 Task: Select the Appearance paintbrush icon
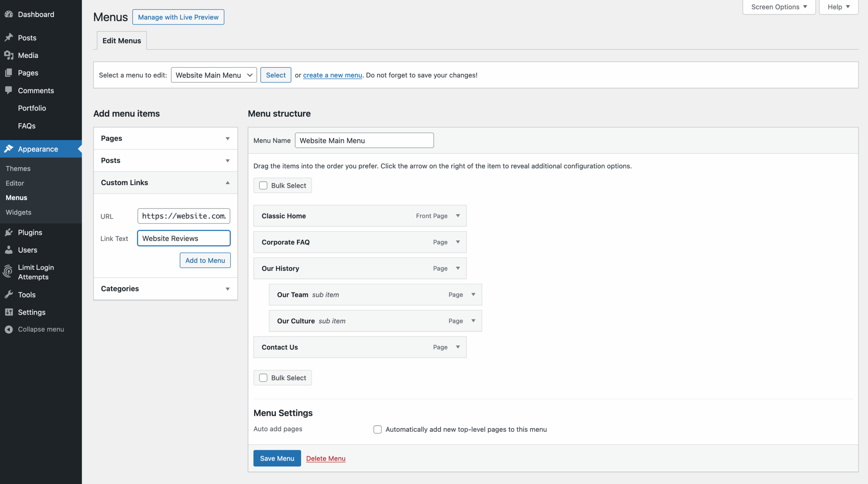pyautogui.click(x=9, y=149)
